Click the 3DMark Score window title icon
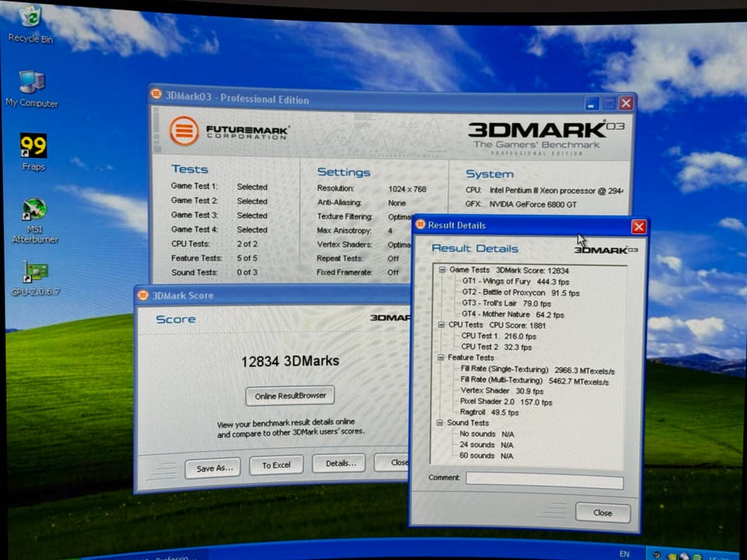This screenshot has height=560, width=747. [x=143, y=296]
